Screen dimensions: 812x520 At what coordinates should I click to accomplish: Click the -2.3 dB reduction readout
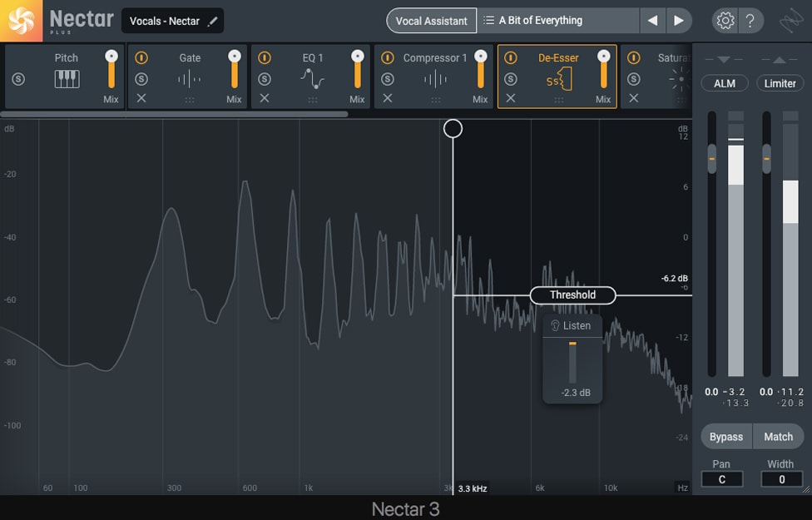pos(576,393)
